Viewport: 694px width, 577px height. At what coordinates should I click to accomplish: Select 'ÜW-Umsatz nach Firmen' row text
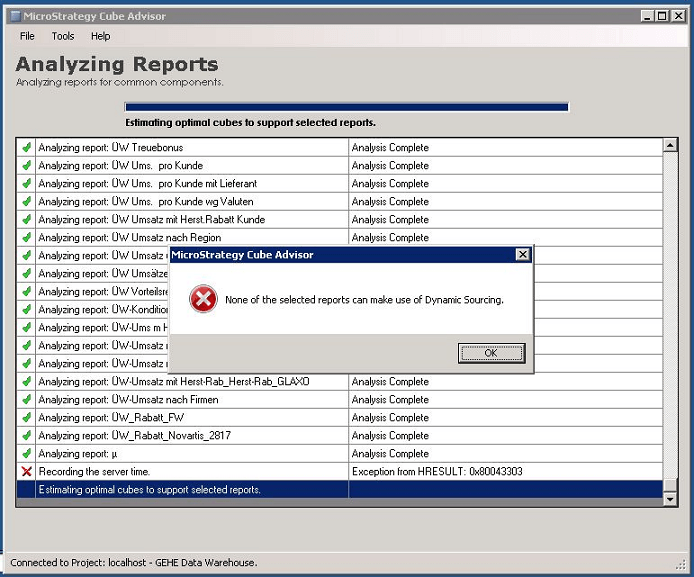click(x=165, y=400)
